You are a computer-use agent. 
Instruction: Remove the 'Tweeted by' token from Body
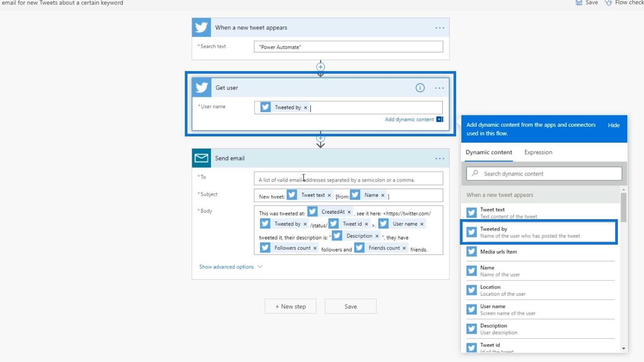pos(305,224)
